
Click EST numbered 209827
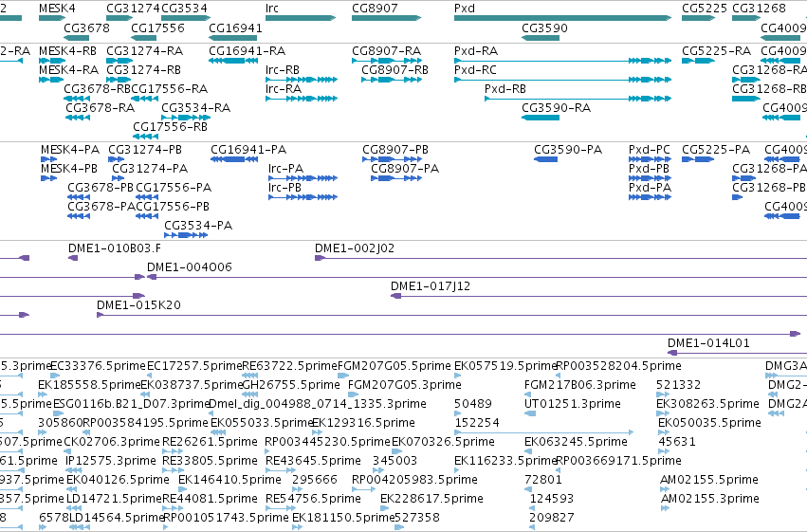pos(552,518)
